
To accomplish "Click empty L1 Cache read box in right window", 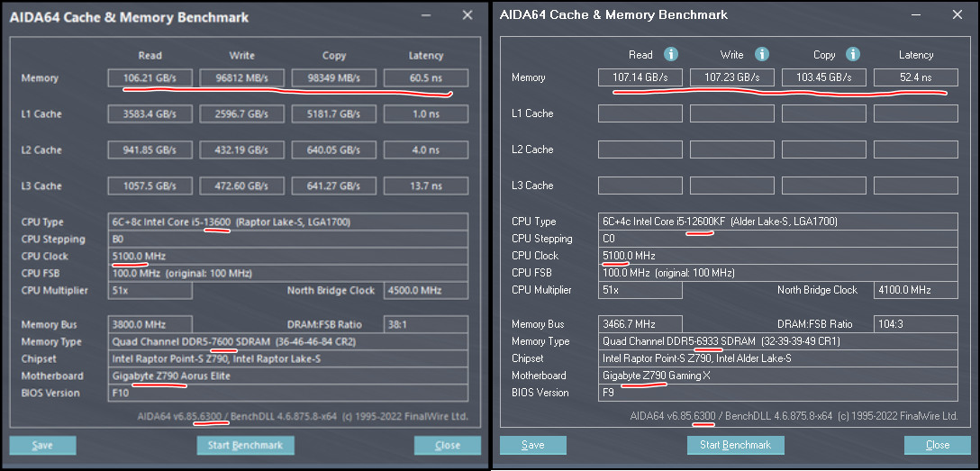I will point(640,113).
